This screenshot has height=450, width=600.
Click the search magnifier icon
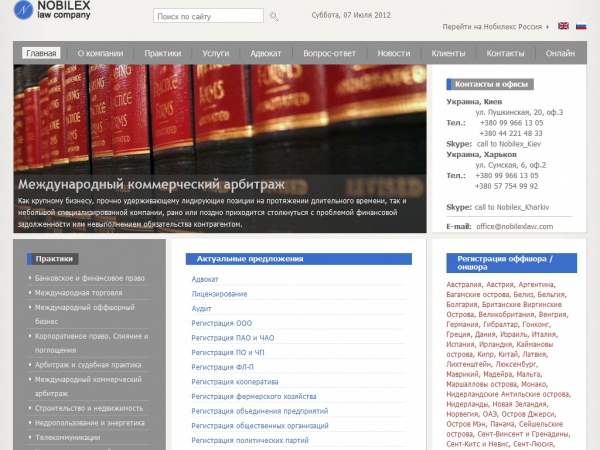click(x=274, y=16)
